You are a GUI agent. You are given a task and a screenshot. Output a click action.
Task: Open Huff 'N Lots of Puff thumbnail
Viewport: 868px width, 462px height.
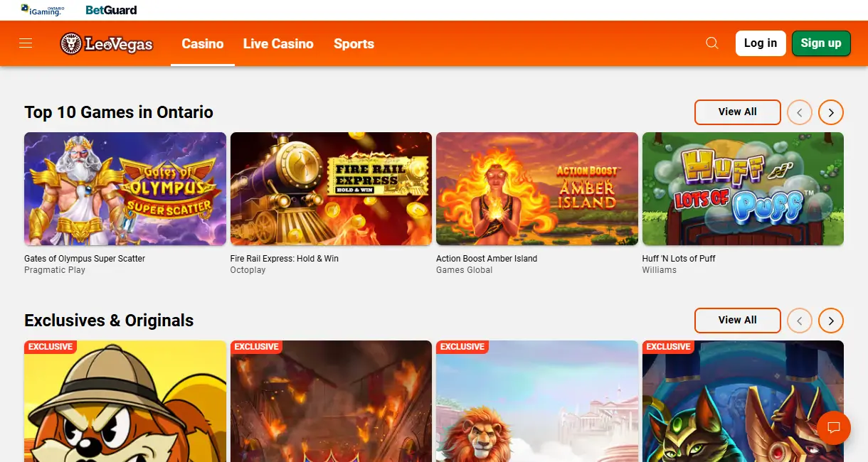click(743, 188)
